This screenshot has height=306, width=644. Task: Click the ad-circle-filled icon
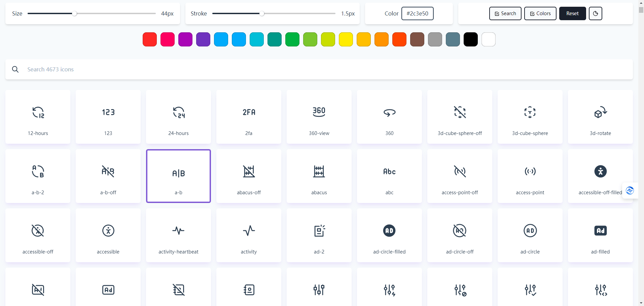click(x=389, y=235)
